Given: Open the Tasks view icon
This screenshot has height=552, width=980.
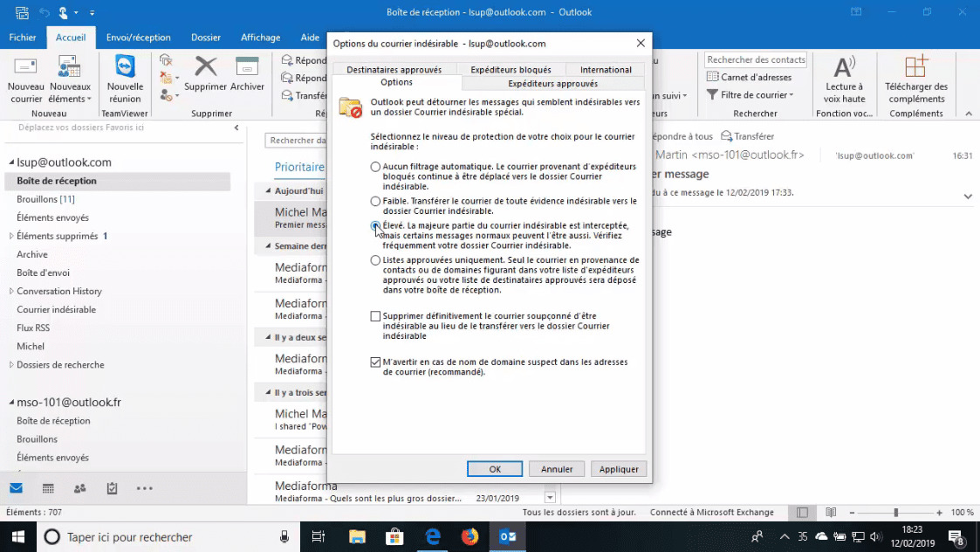Looking at the screenshot, I should click(x=112, y=488).
